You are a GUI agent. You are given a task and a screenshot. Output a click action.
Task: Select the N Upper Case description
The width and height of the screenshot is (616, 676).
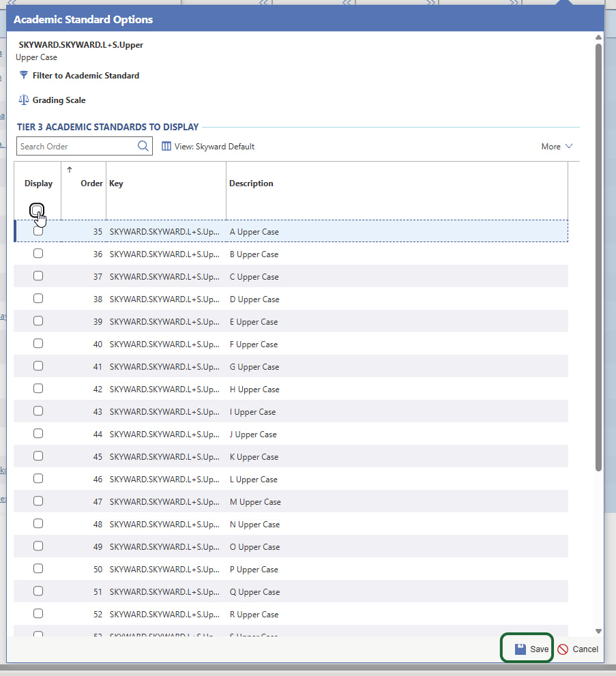[254, 525]
